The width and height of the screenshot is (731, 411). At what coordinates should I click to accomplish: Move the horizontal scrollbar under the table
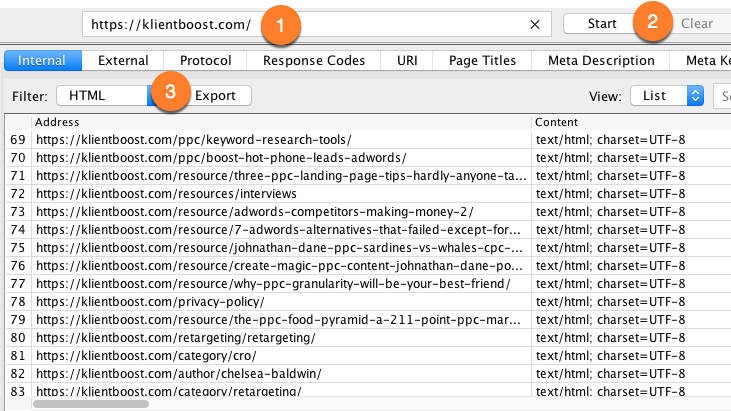tap(91, 404)
